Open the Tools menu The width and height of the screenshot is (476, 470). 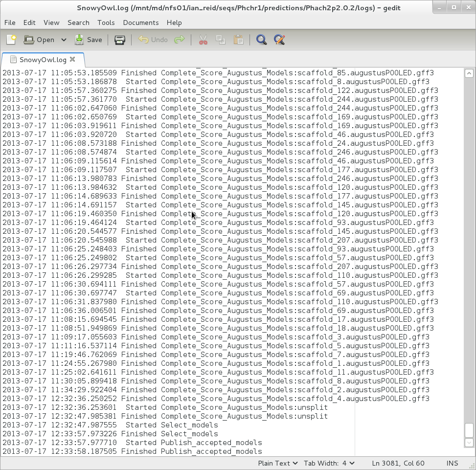[x=106, y=22]
